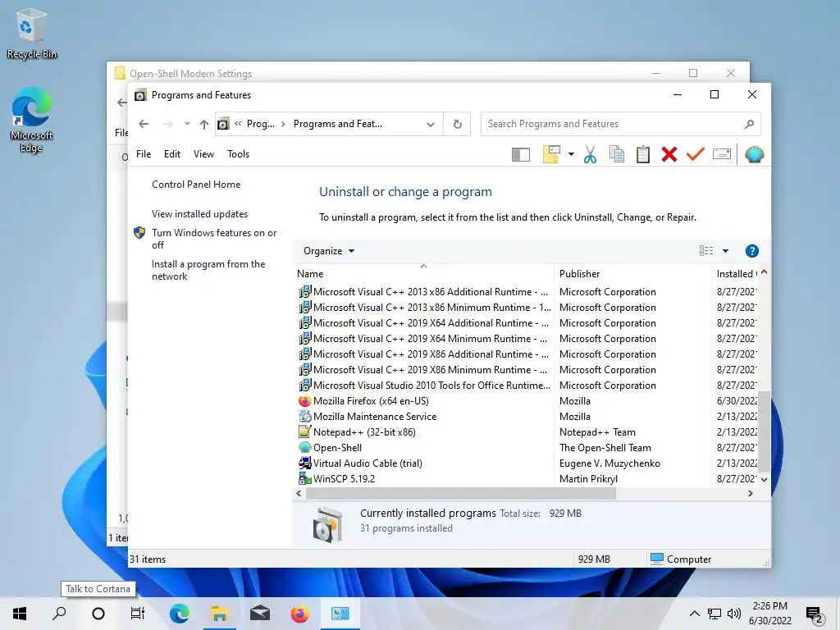The width and height of the screenshot is (840, 630).
Task: Go up one level with Up arrow
Action: [x=204, y=125]
